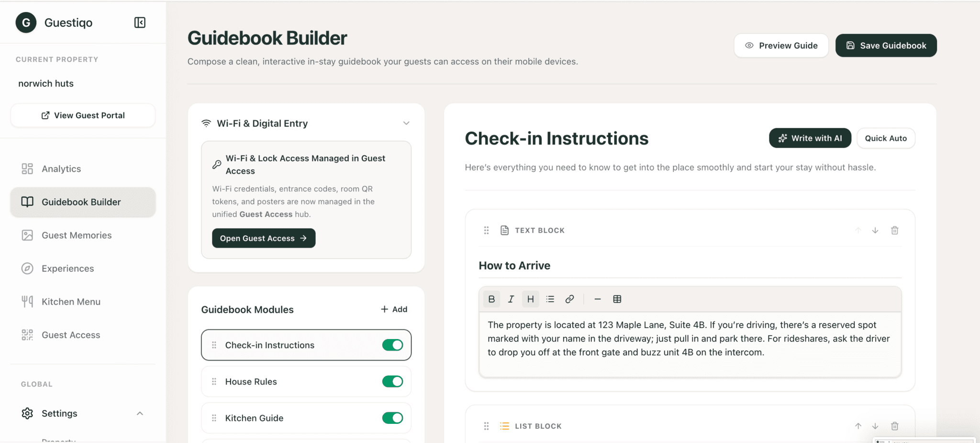The height and width of the screenshot is (443, 980).
Task: Navigate to Kitchen Menu
Action: click(x=83, y=302)
